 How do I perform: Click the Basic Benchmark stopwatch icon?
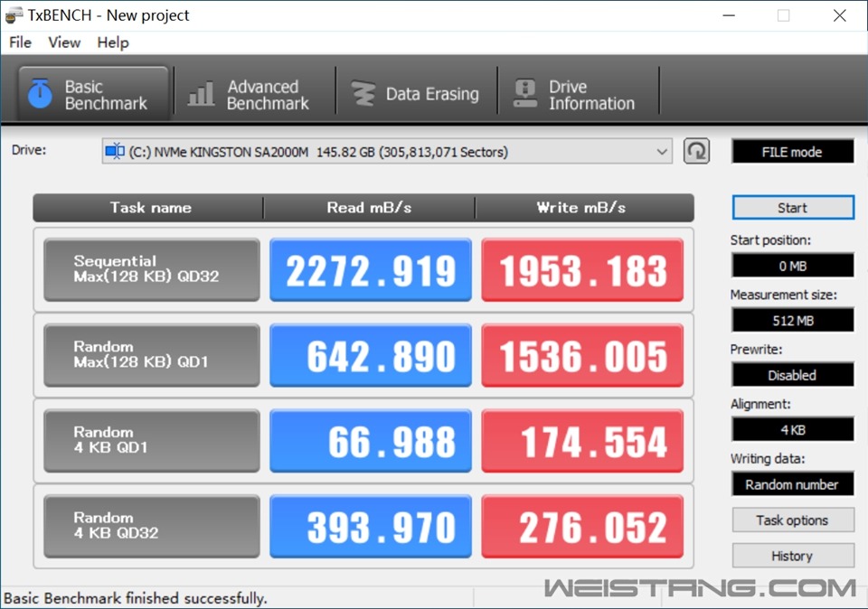coord(40,94)
